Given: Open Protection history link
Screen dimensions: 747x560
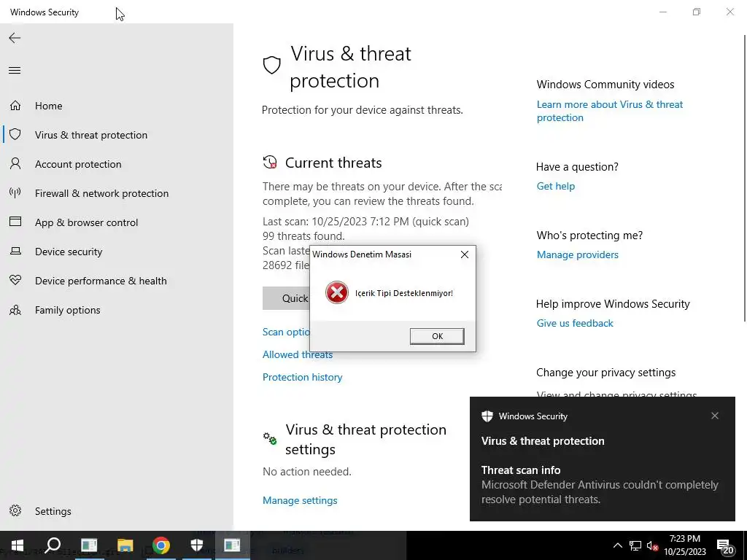Looking at the screenshot, I should [302, 377].
